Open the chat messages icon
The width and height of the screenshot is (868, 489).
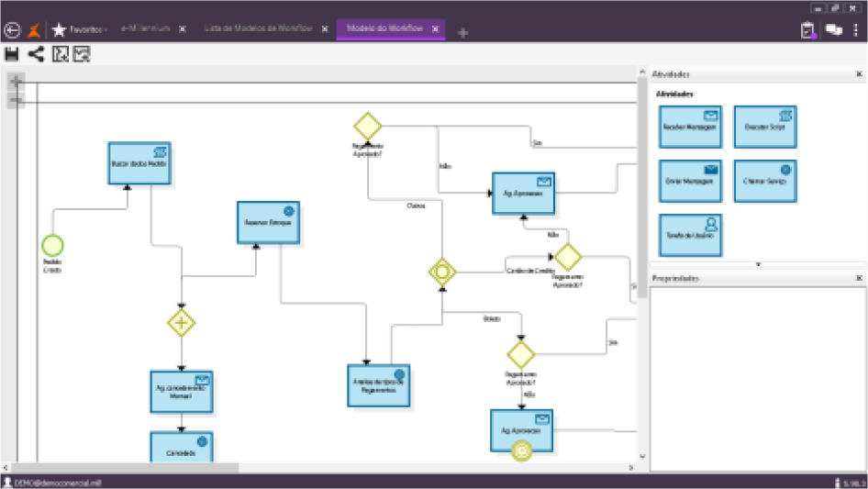[x=833, y=30]
